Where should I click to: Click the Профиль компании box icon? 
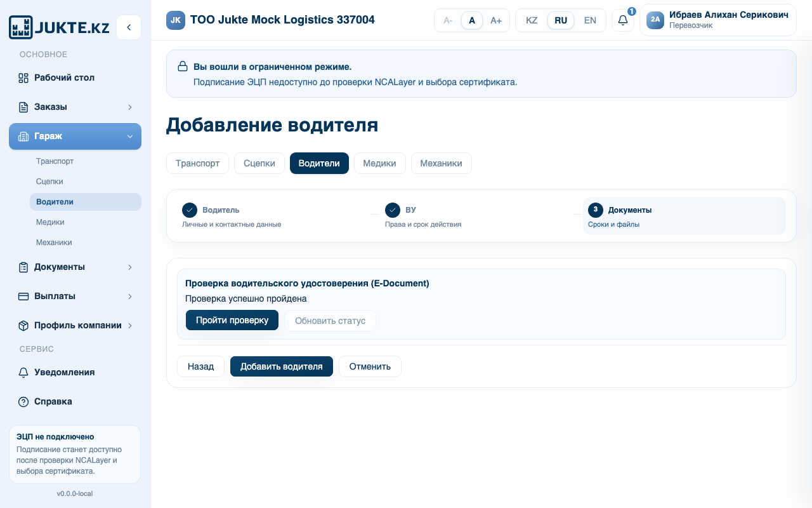coord(23,326)
